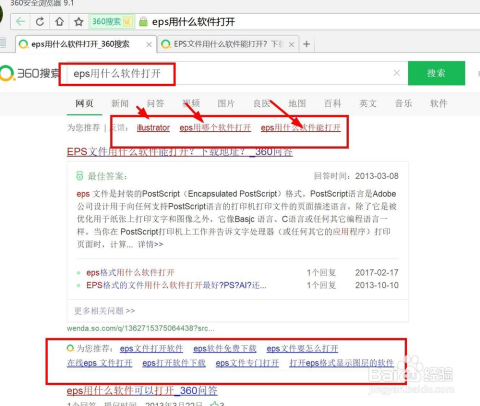Open a new tab with plus button
The image size is (480, 406).
pos(307,44)
